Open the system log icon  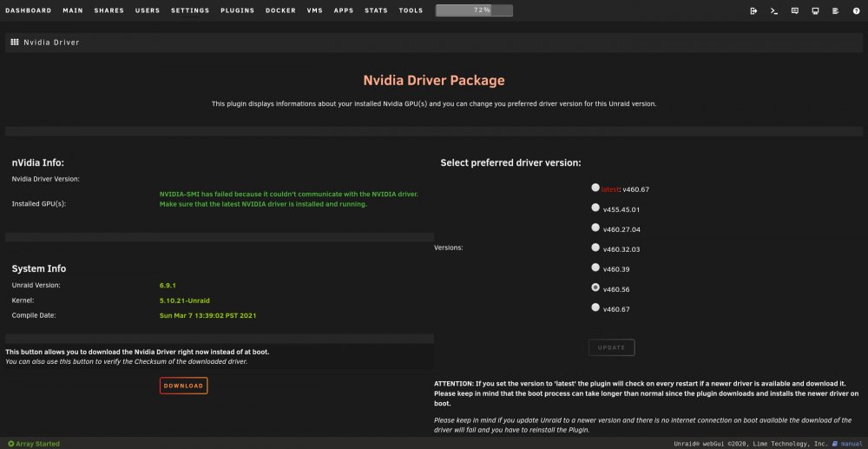[x=836, y=10]
